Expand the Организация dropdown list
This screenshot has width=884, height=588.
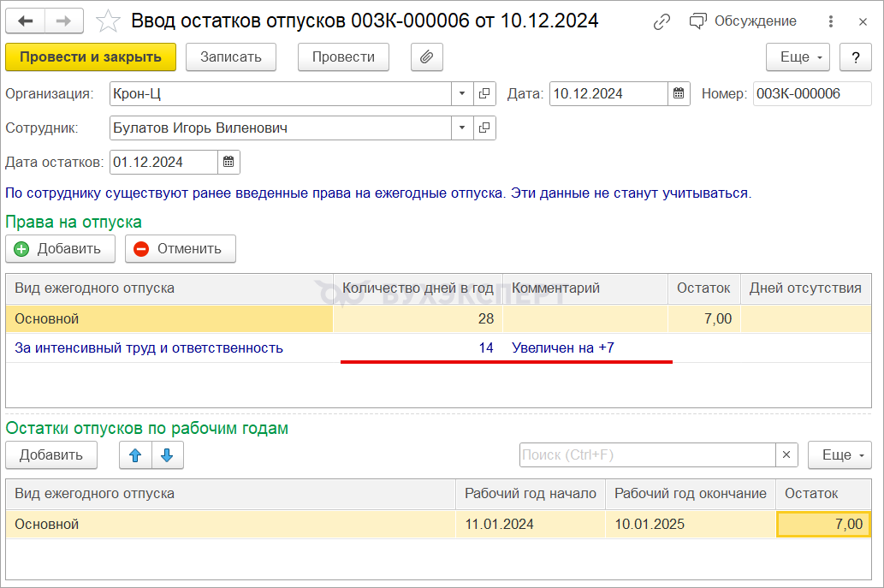click(x=462, y=93)
